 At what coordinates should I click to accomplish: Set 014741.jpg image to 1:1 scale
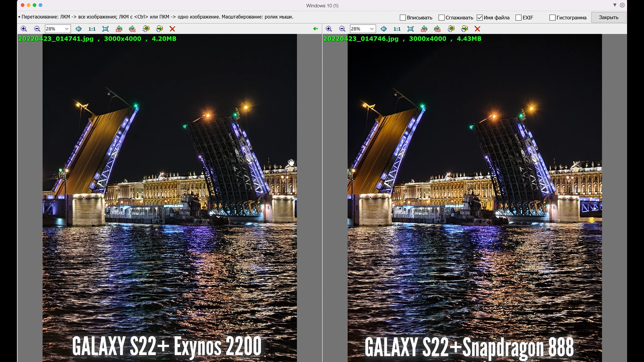(x=92, y=29)
